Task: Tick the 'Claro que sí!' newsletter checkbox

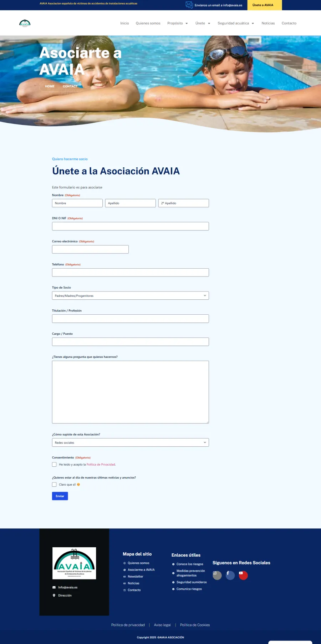Action: [x=54, y=485]
